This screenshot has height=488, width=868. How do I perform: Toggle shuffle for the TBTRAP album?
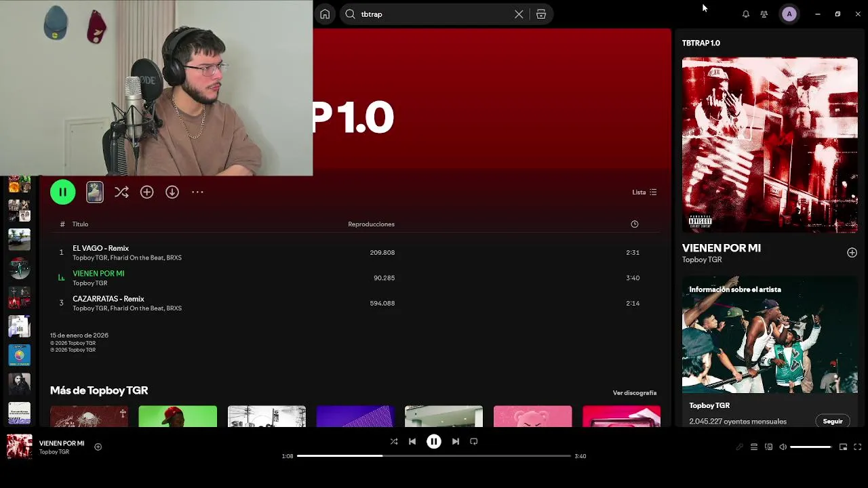tap(121, 192)
